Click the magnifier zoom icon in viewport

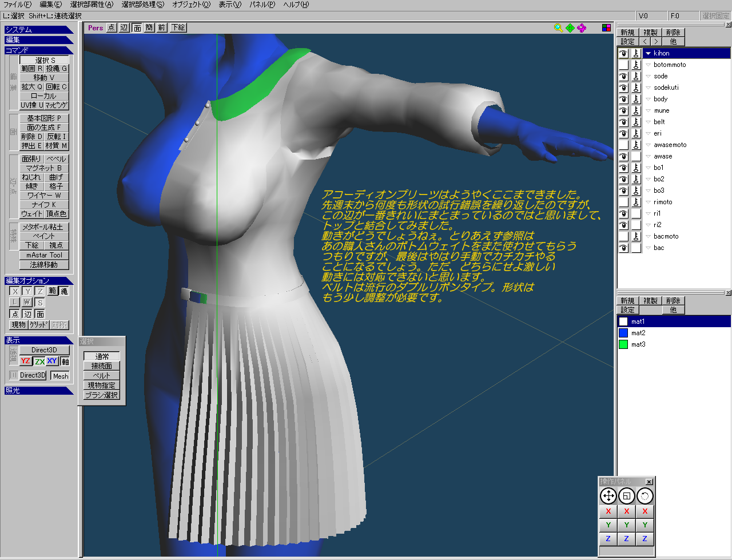[559, 27]
